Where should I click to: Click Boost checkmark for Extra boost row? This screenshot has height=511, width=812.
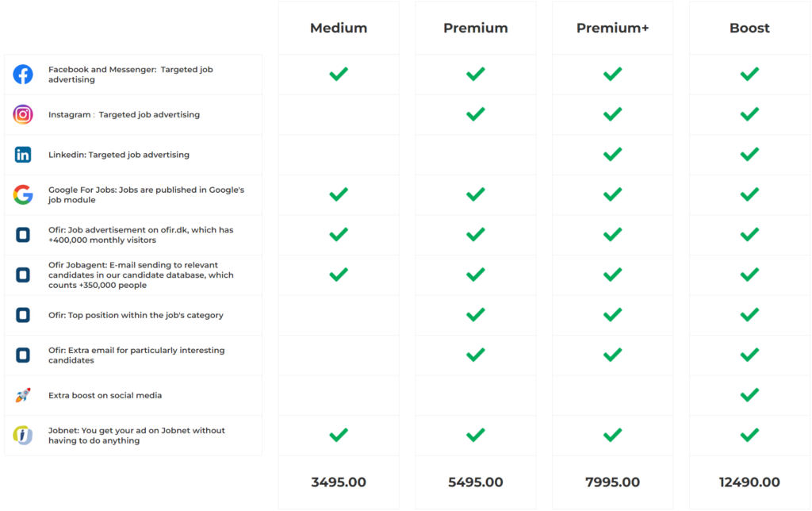pyautogui.click(x=749, y=395)
